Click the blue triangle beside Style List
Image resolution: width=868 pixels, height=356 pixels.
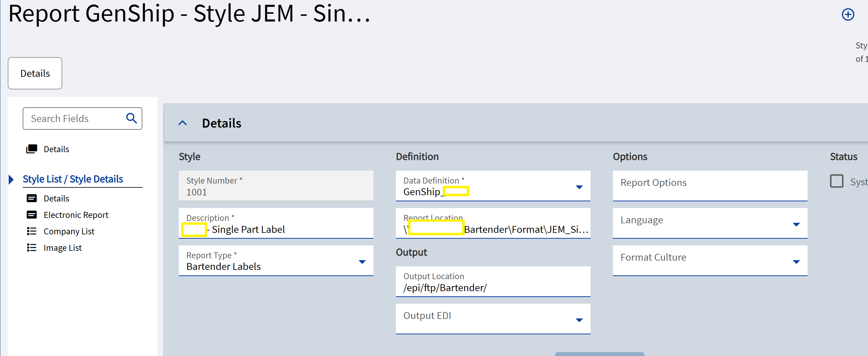pyautogui.click(x=11, y=179)
